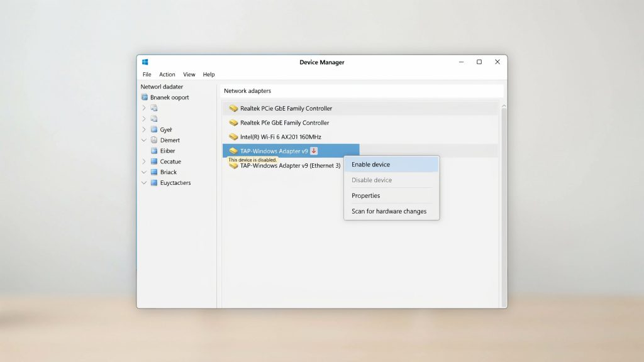Click the red disabled arrow on TAP-Windows Adapter v9
This screenshot has height=362, width=644.
(x=314, y=151)
